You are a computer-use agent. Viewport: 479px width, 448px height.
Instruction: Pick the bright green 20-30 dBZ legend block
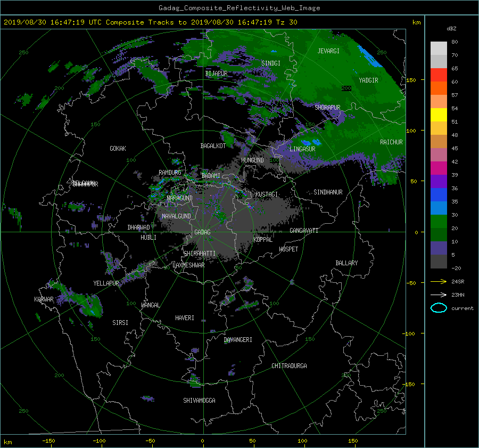pos(439,222)
